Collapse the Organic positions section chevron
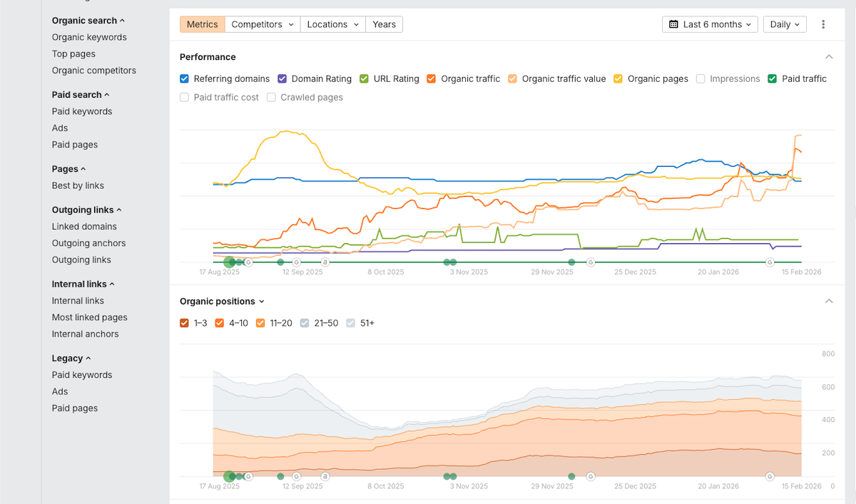 829,302
